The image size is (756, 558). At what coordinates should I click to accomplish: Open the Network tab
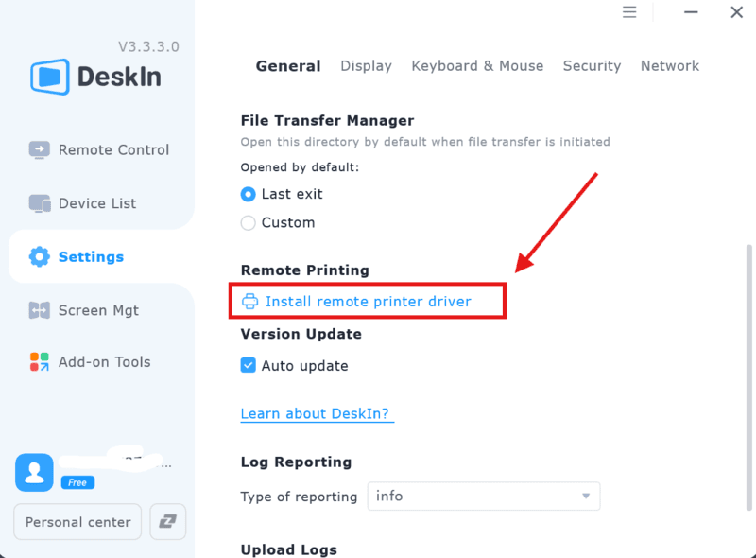click(x=670, y=66)
